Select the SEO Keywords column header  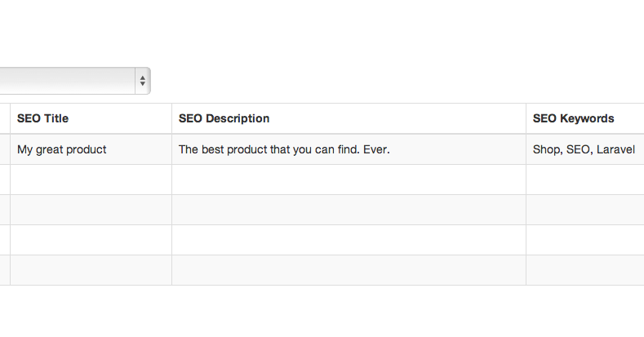tap(573, 118)
